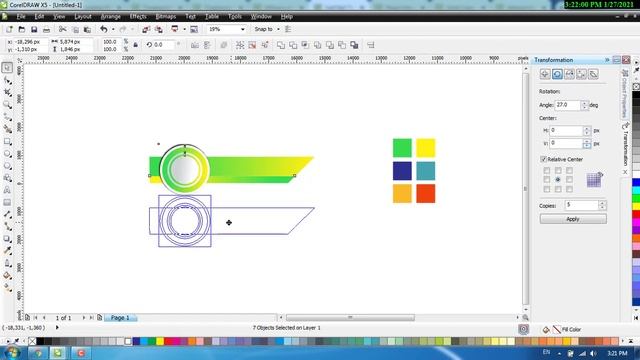This screenshot has height=360, width=640.
Task: Switch to the Page 1 tab
Action: (x=120, y=318)
